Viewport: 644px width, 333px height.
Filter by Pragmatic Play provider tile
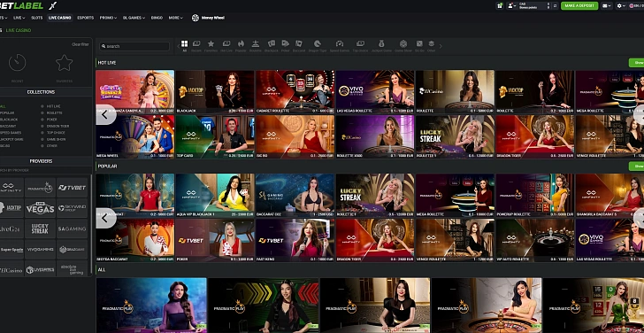tap(40, 188)
